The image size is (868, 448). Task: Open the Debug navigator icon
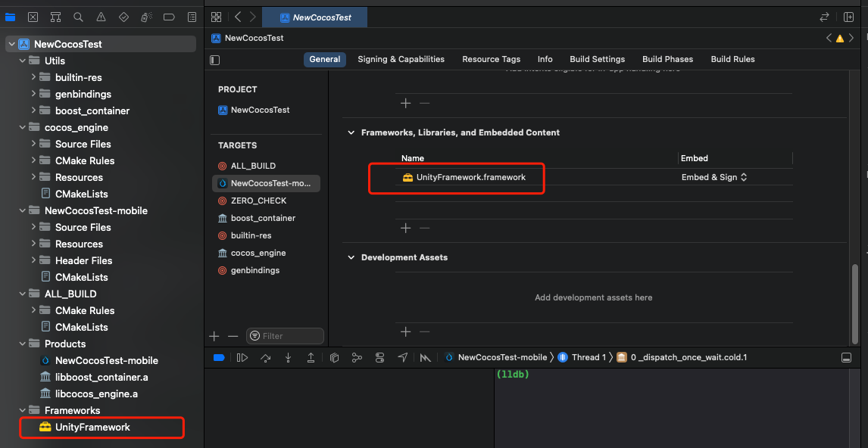pos(146,17)
